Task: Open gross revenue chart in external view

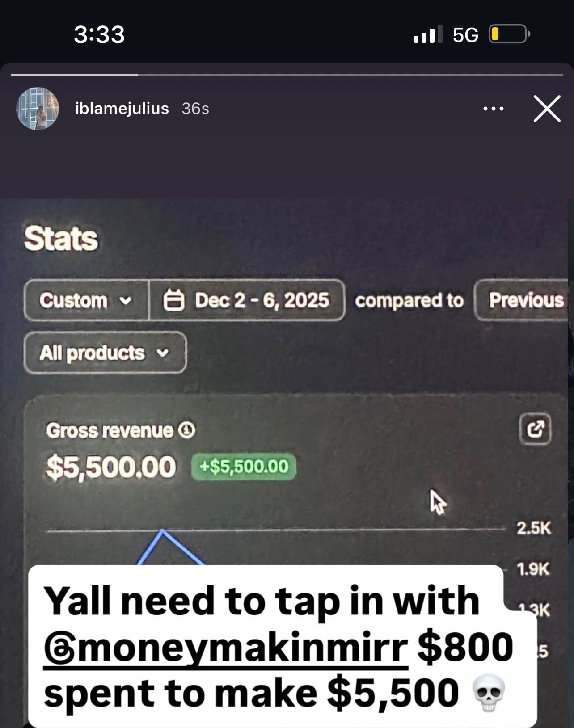Action: 535,429
